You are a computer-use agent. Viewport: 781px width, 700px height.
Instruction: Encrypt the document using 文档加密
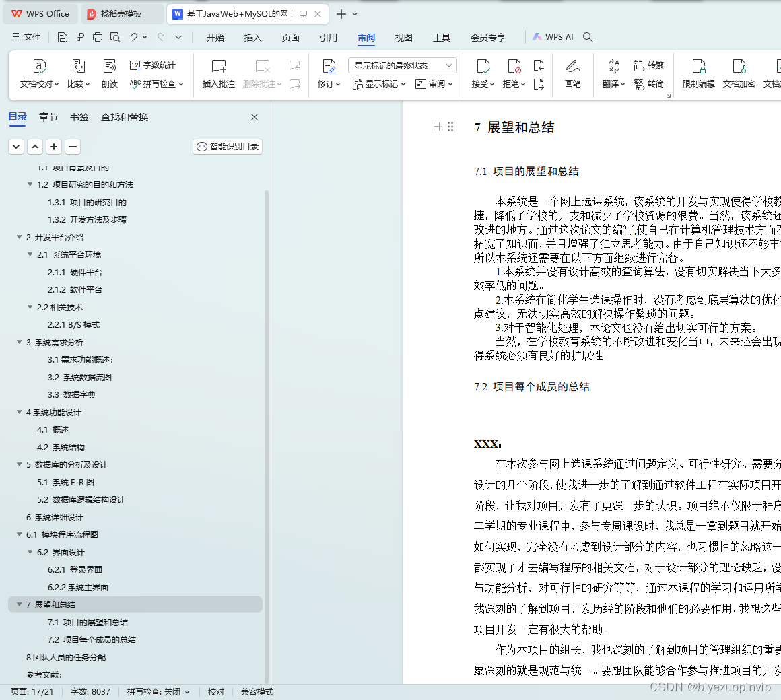click(x=739, y=74)
